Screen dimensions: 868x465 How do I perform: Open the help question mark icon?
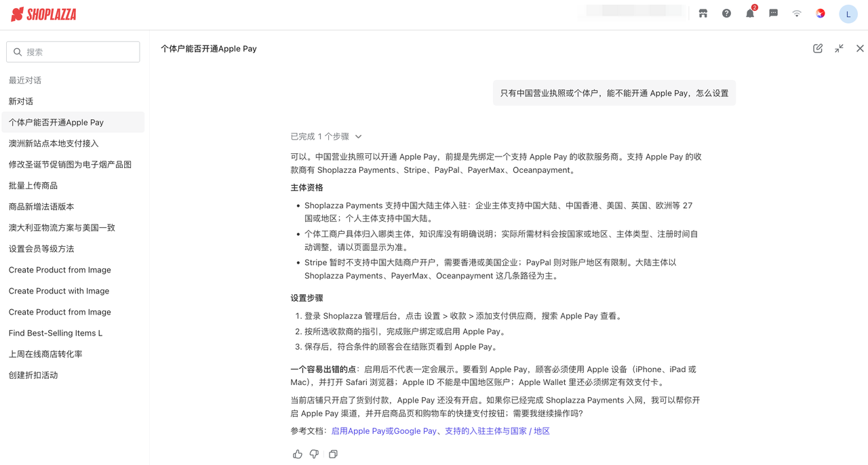coord(726,14)
